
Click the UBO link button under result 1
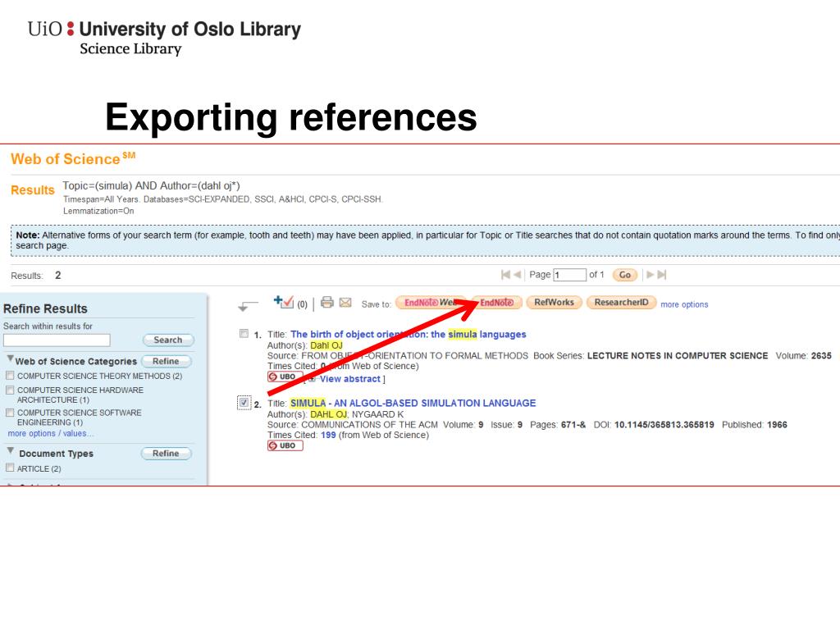coord(285,377)
